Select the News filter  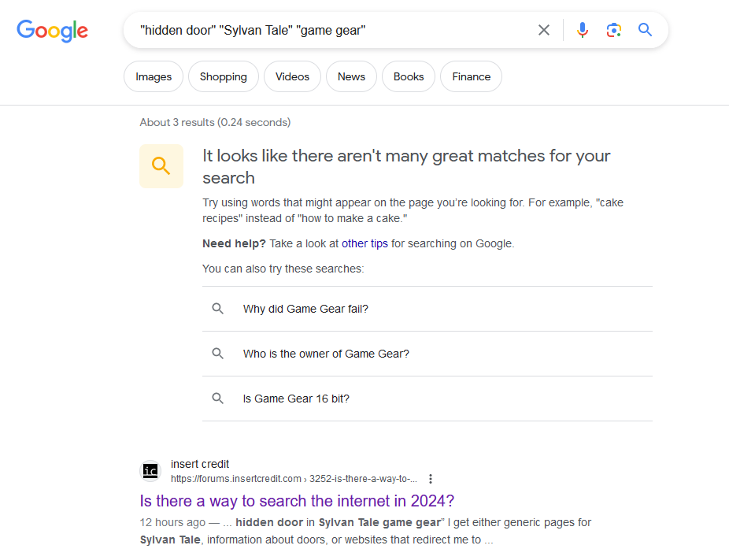pos(351,76)
